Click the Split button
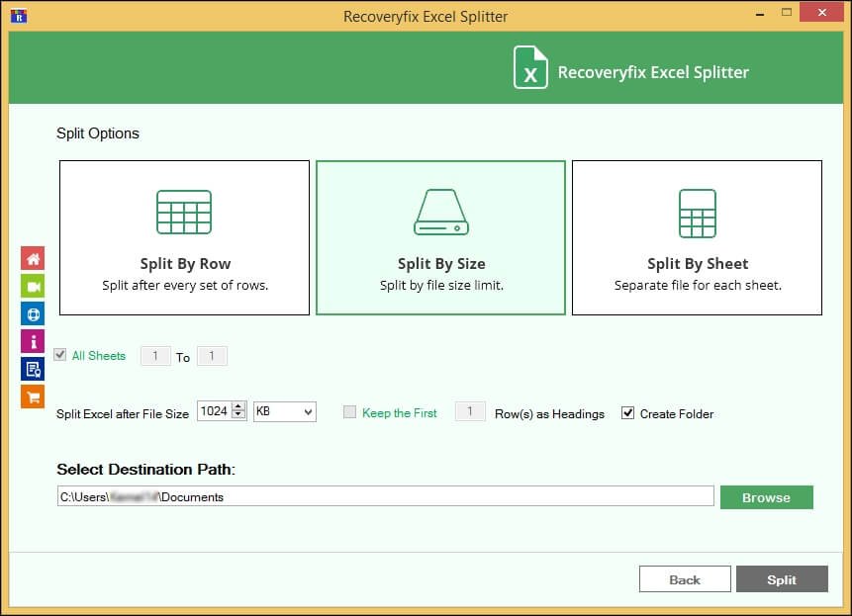This screenshot has width=852, height=616. click(782, 579)
